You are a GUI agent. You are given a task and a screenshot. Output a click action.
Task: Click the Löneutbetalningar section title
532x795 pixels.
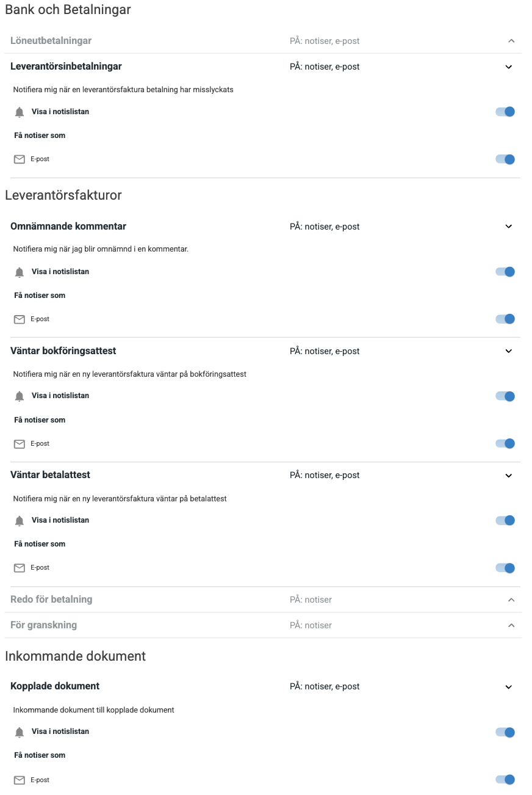51,41
